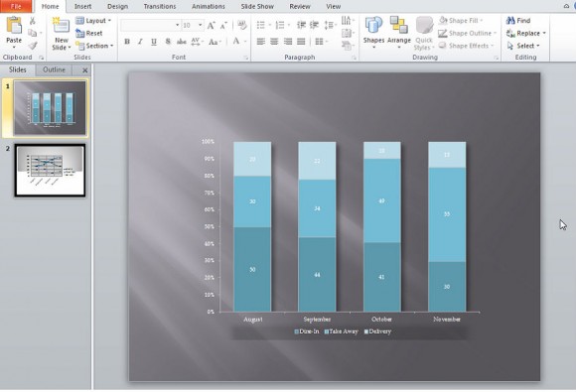Open Shape Fill dropdown

tap(461, 21)
